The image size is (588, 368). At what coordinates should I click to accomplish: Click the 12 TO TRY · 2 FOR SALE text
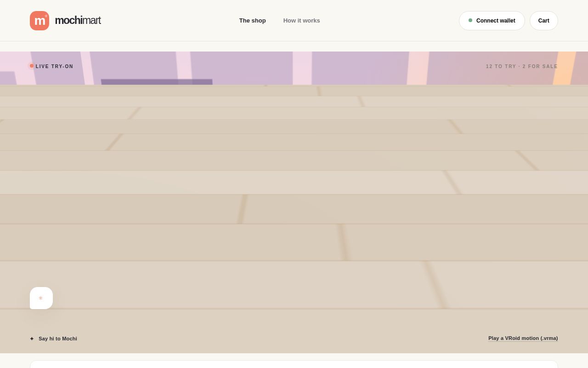click(x=522, y=66)
